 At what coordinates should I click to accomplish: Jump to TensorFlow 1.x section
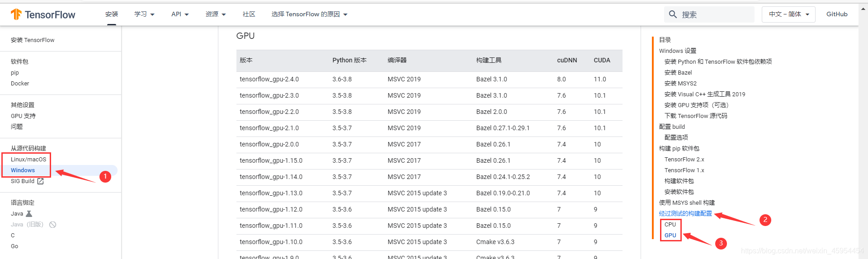[x=684, y=170]
